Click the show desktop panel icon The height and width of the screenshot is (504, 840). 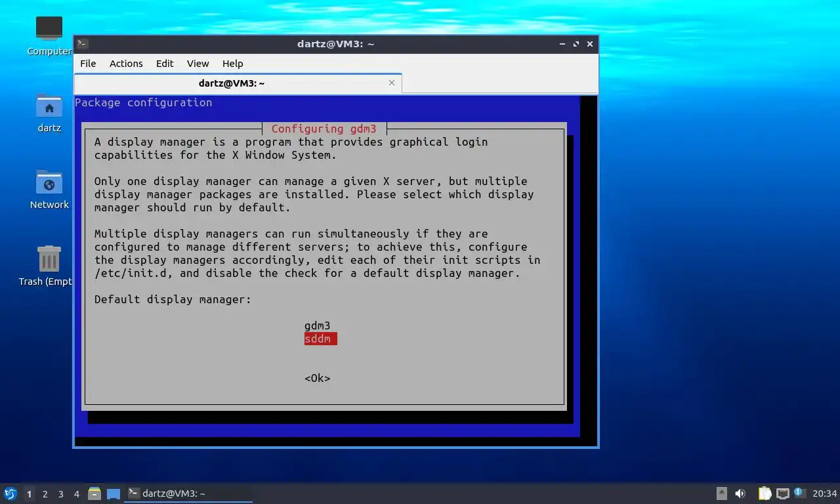pyautogui.click(x=114, y=493)
